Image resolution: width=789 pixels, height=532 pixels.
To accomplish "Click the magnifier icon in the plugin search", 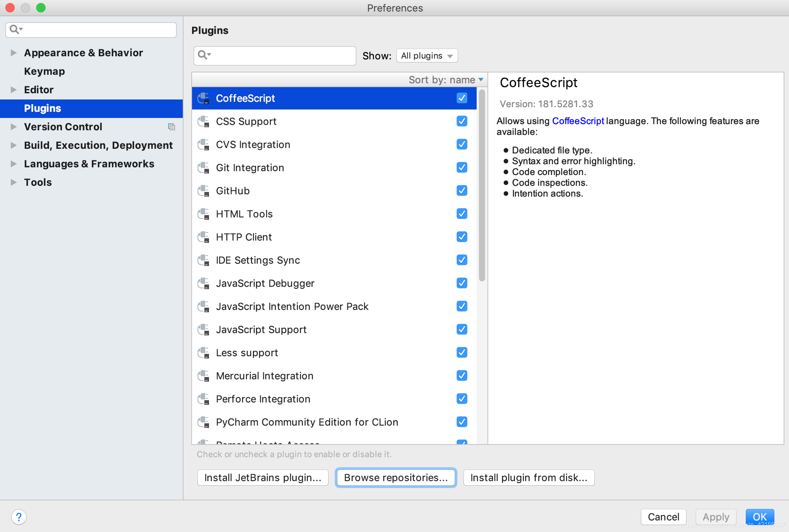I will coord(203,55).
